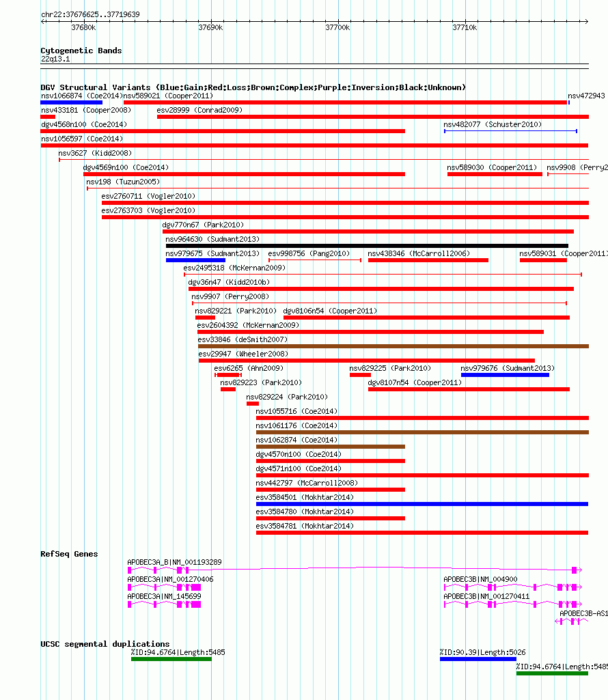Click segmental duplication %ID:94.6764 Length:5485 left label
This screenshot has width=608, height=700.
[178, 652]
